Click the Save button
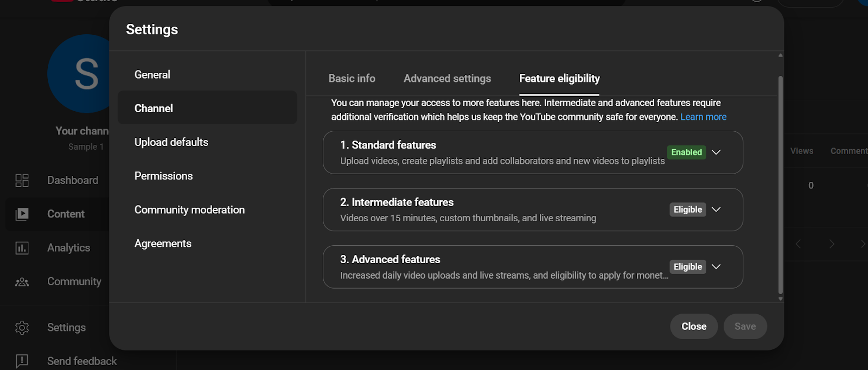Screen dimensions: 868x370 745,327
